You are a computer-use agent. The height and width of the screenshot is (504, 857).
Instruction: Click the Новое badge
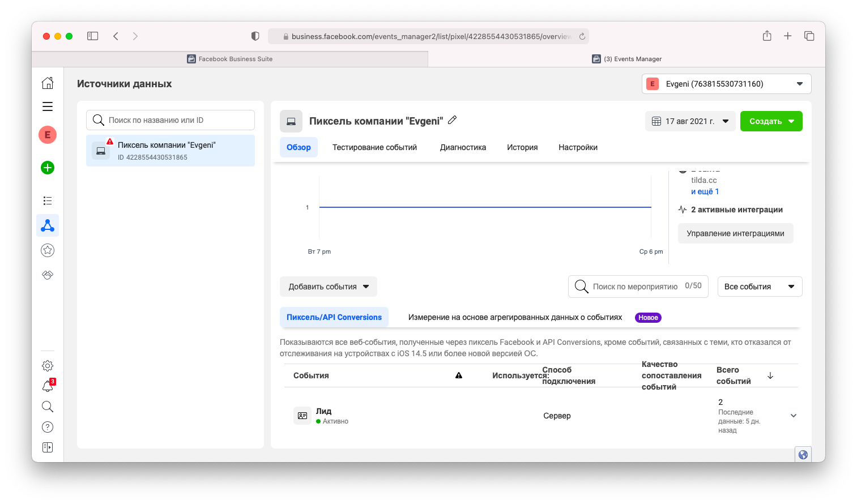tap(648, 318)
